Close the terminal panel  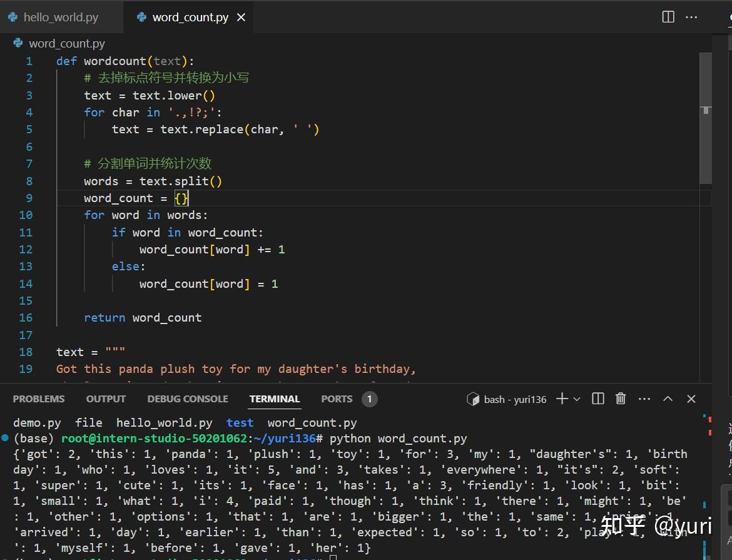pyautogui.click(x=691, y=399)
